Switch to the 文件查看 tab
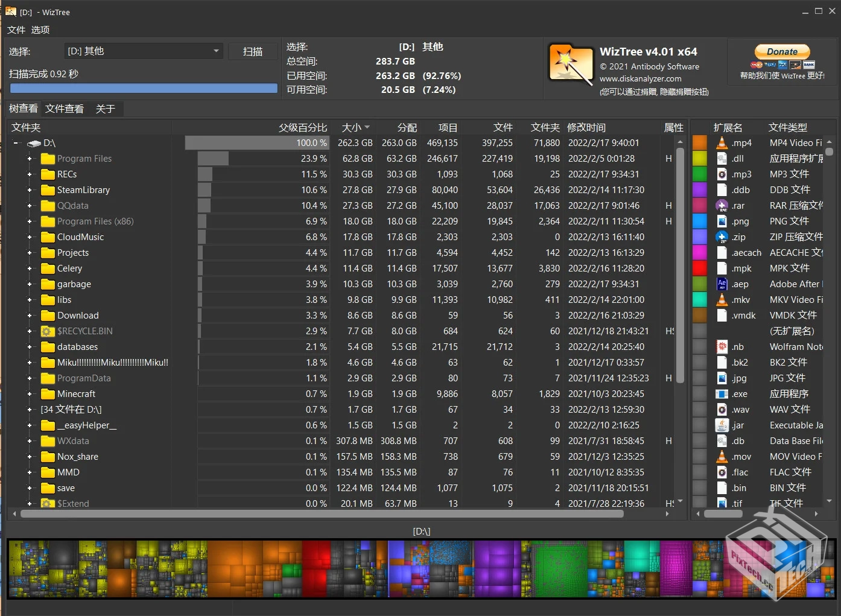Viewport: 841px width, 616px height. (64, 109)
